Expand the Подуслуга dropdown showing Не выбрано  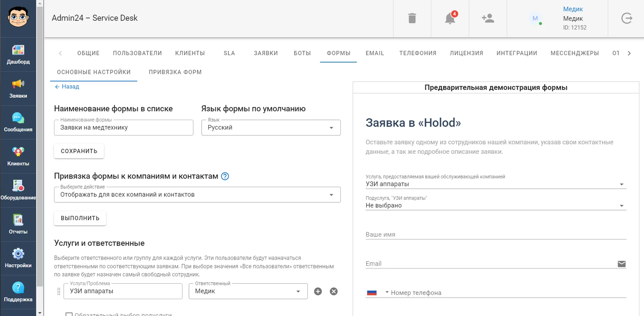tap(496, 206)
